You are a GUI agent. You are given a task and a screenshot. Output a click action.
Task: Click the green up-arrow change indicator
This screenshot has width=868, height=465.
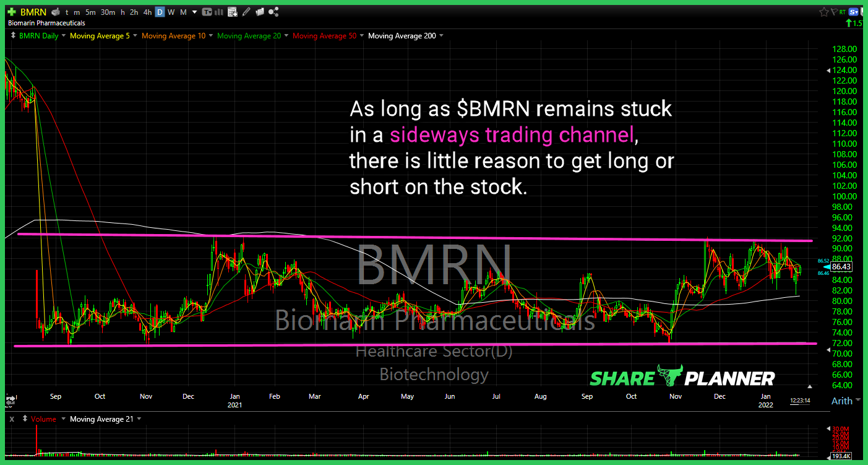click(849, 24)
